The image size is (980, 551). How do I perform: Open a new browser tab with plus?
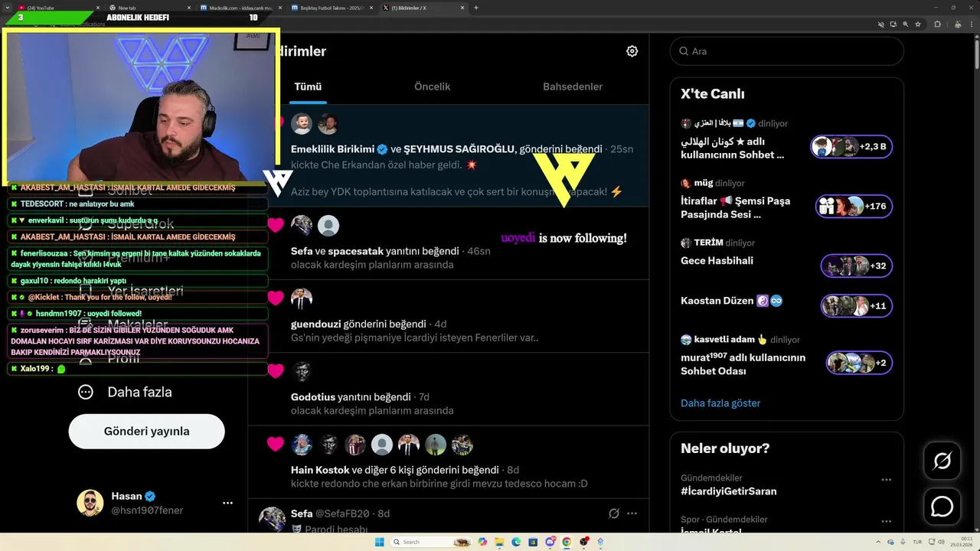[476, 8]
